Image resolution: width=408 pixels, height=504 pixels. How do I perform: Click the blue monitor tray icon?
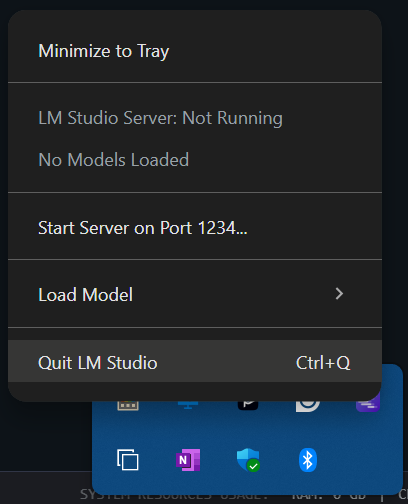(x=188, y=405)
